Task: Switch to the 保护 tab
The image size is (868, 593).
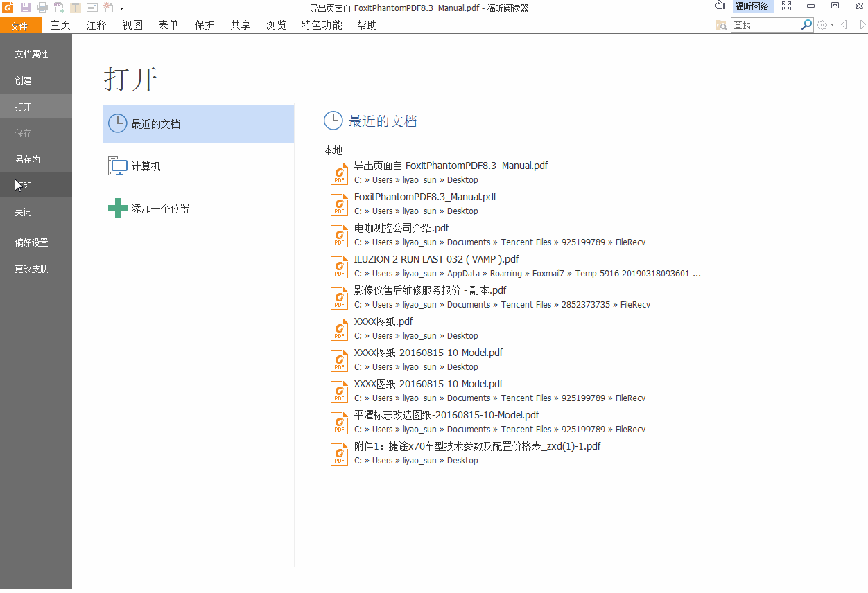Action: (x=205, y=26)
